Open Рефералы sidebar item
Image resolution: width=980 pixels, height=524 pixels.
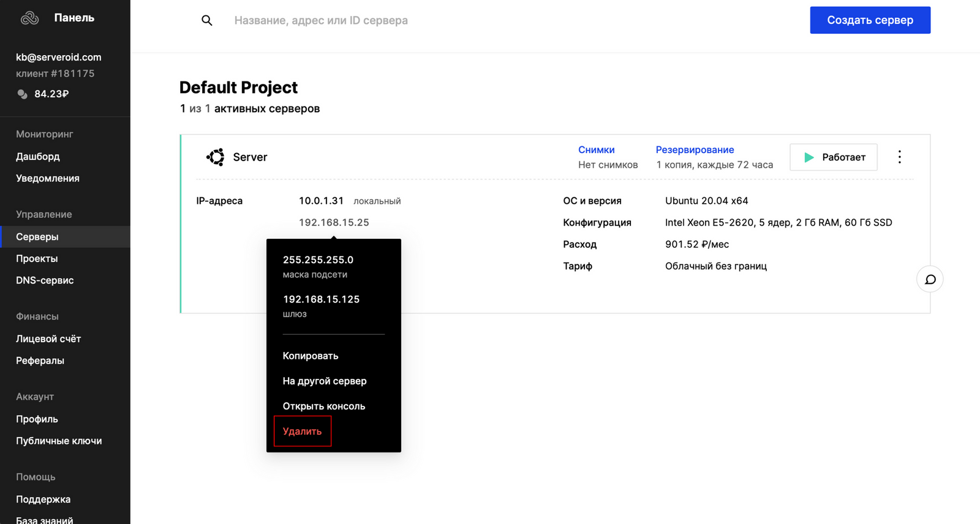click(x=40, y=361)
